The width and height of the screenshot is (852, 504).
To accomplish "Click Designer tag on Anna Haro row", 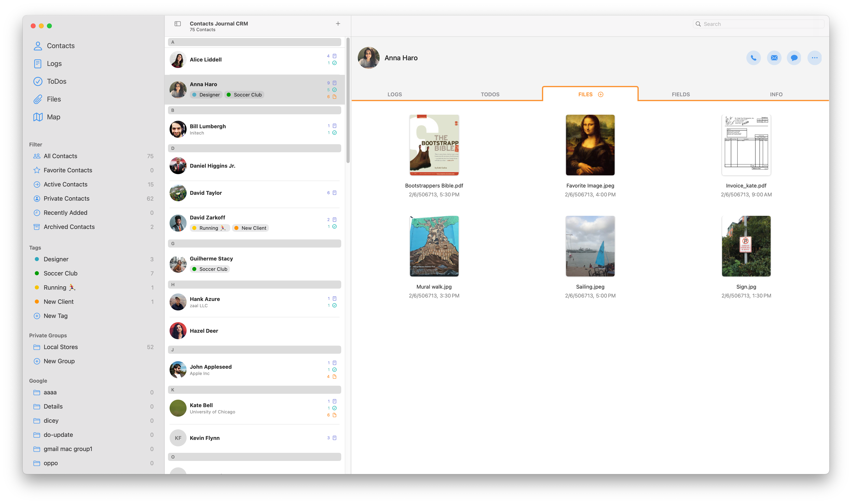I will [x=206, y=95].
